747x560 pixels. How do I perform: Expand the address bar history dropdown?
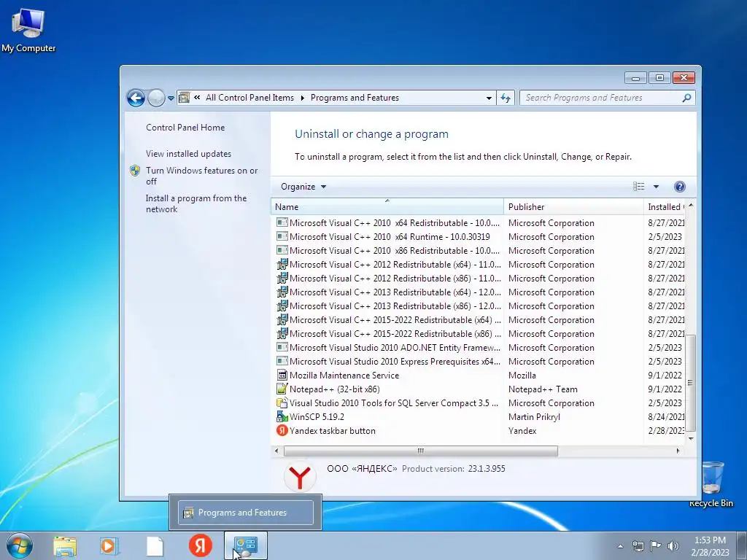coord(489,98)
